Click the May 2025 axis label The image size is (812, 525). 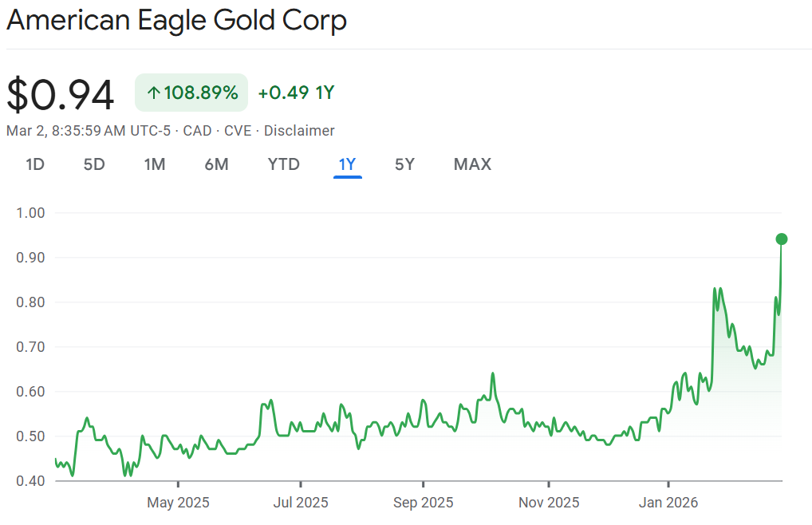point(179,503)
